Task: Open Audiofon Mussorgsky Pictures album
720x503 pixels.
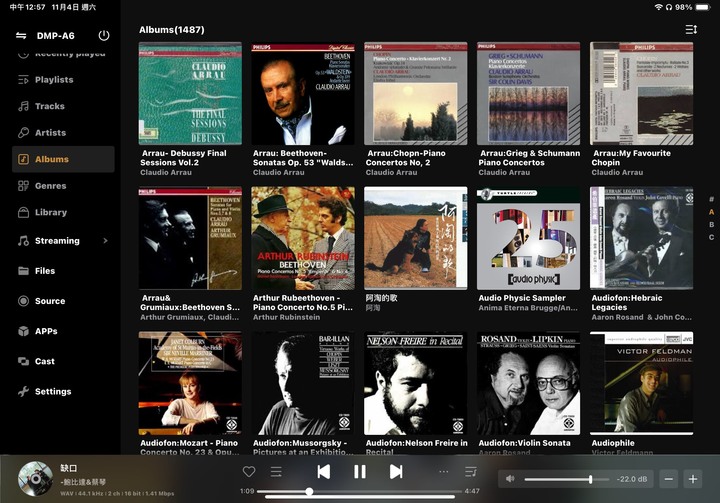Action: (x=303, y=383)
